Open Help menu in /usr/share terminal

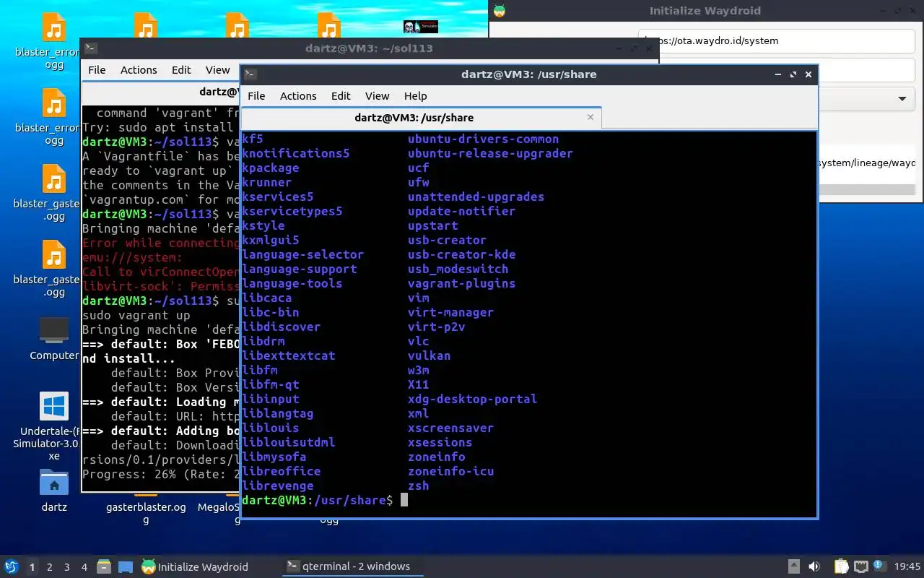[415, 96]
